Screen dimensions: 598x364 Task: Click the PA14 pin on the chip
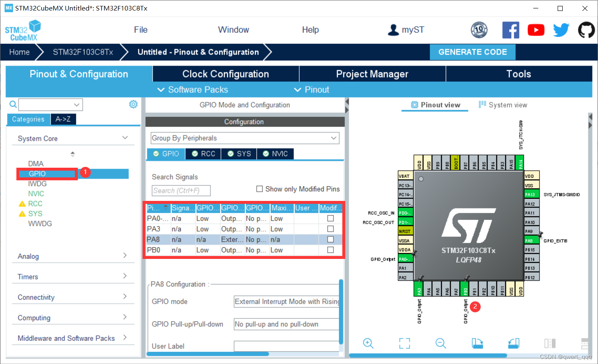click(x=520, y=162)
